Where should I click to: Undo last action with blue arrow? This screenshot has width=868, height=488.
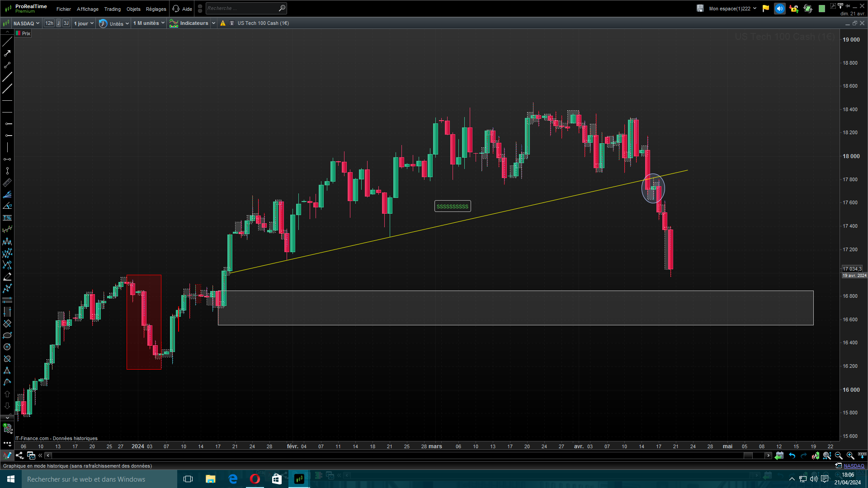792,455
